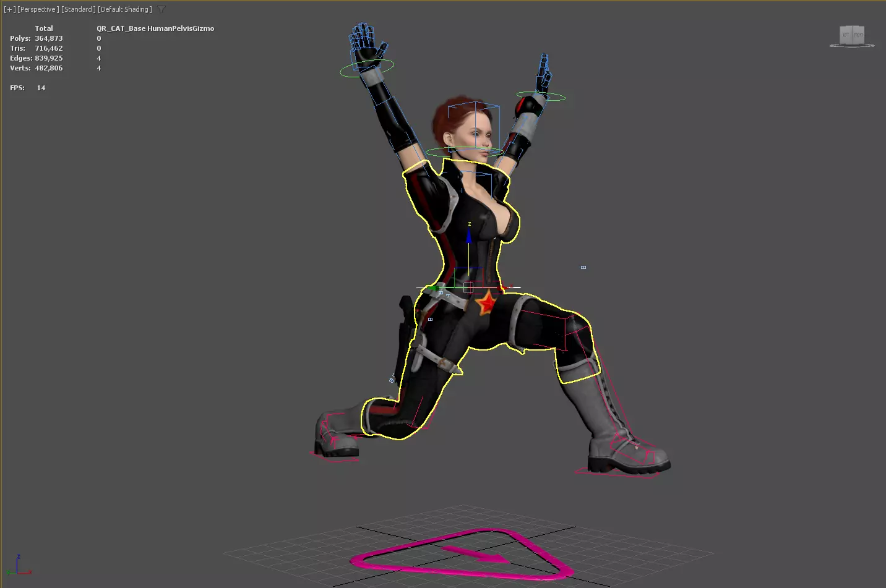Grab the blue Z-axis gizmo arrow

click(x=468, y=237)
